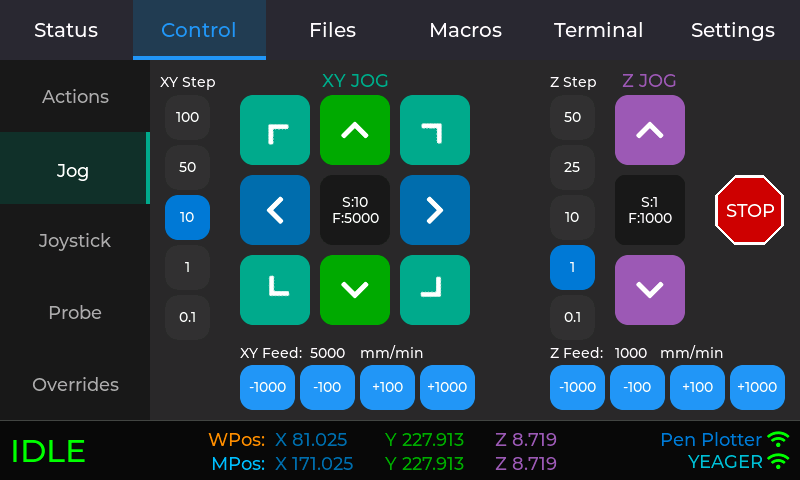Set XY step to 0.1

[187, 317]
